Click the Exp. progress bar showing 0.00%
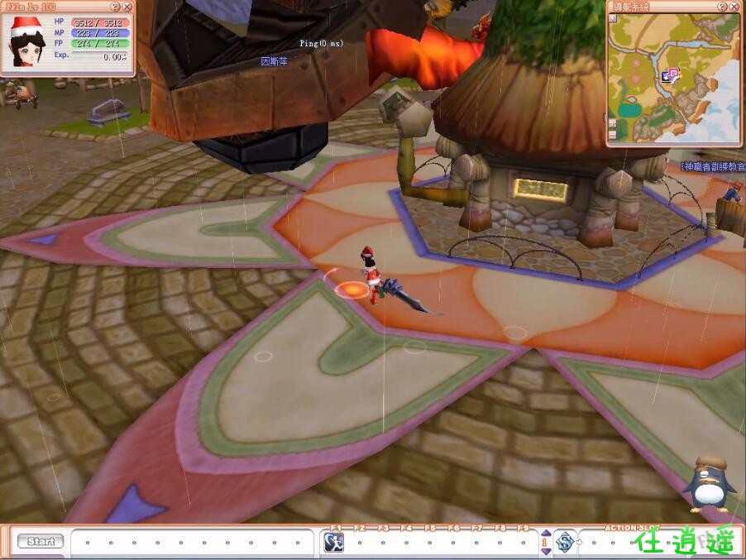The width and height of the screenshot is (746, 560). [100, 56]
